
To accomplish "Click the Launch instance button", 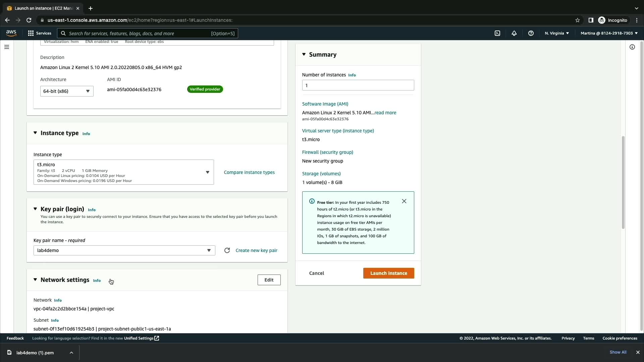I will click(388, 273).
